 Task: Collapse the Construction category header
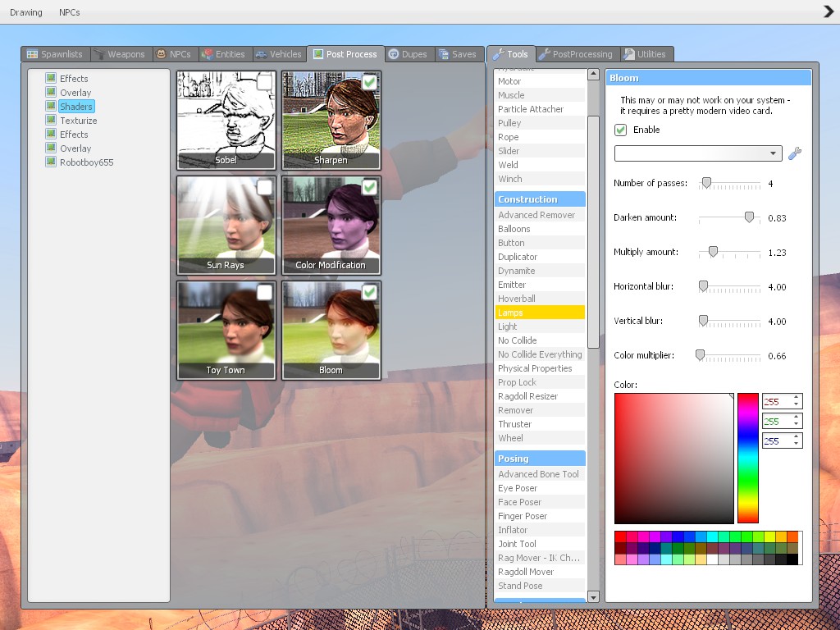[540, 199]
